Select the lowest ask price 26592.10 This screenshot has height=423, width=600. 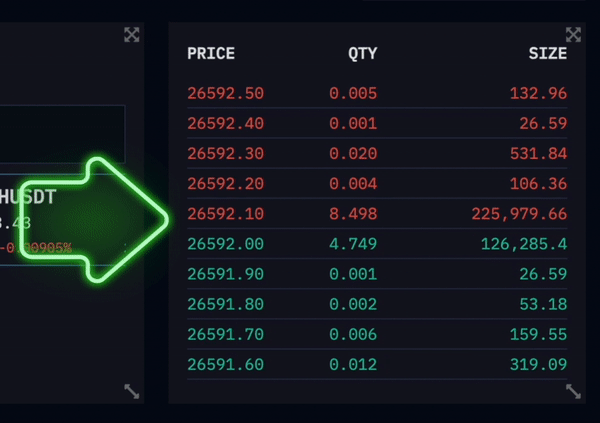coord(225,214)
